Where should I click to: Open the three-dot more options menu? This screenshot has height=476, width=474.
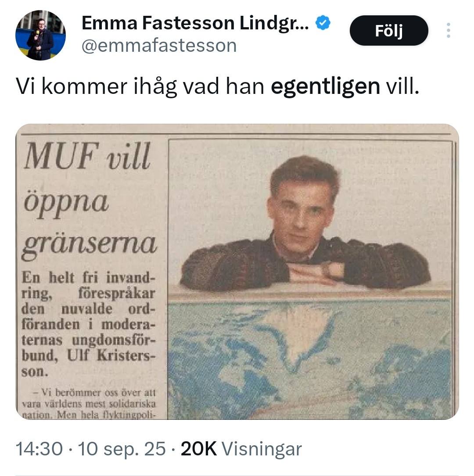pyautogui.click(x=448, y=30)
